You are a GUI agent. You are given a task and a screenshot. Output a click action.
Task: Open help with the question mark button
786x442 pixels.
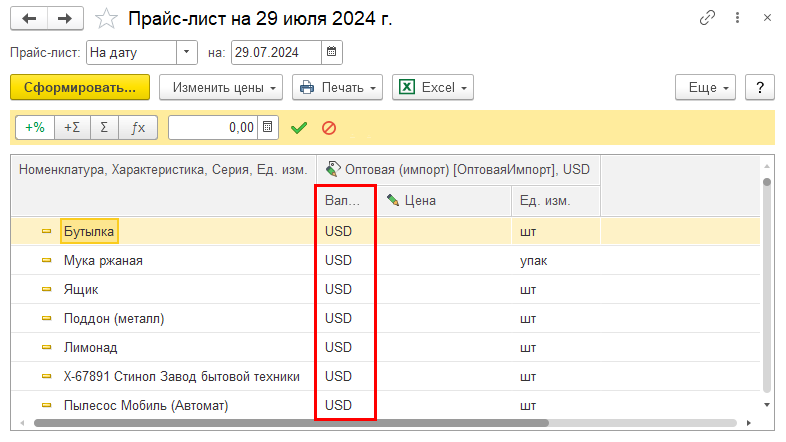point(760,87)
